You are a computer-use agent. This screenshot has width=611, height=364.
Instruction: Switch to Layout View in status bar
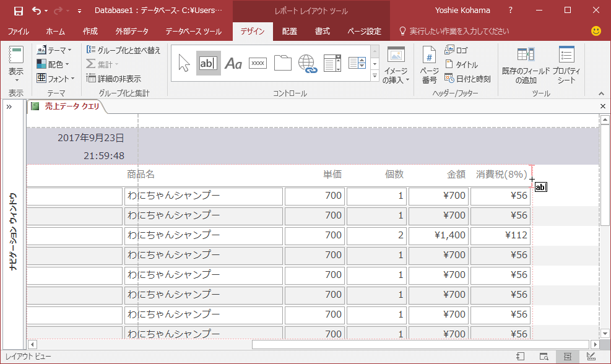pos(567,356)
